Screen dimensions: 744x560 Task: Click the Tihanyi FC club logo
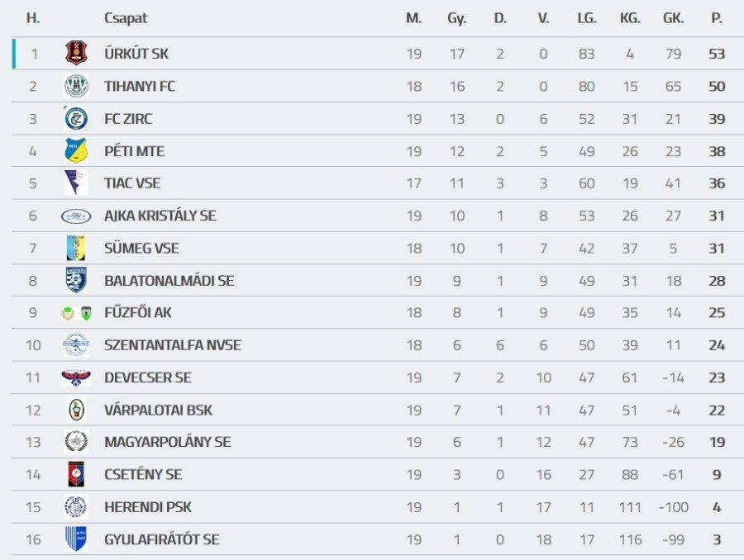(76, 86)
